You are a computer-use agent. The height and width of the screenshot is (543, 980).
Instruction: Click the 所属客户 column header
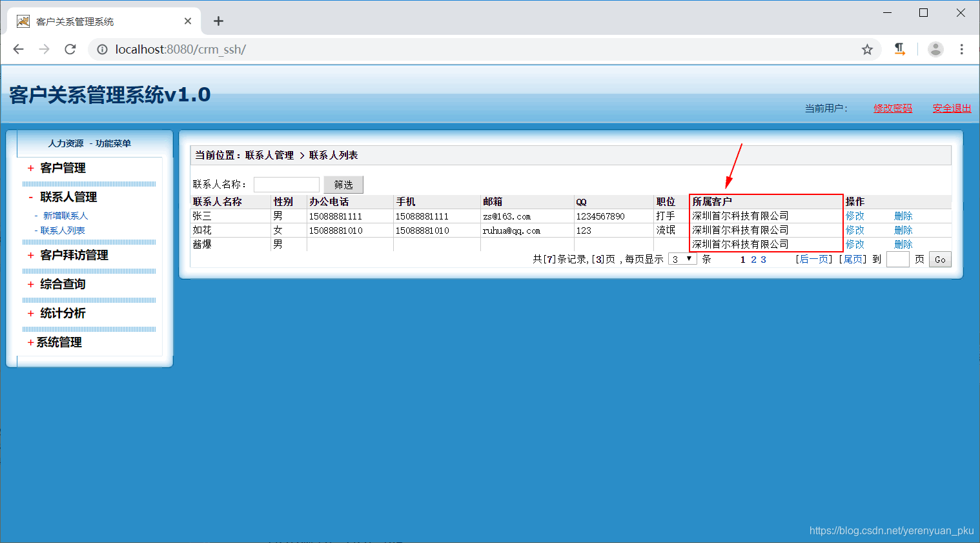point(712,201)
